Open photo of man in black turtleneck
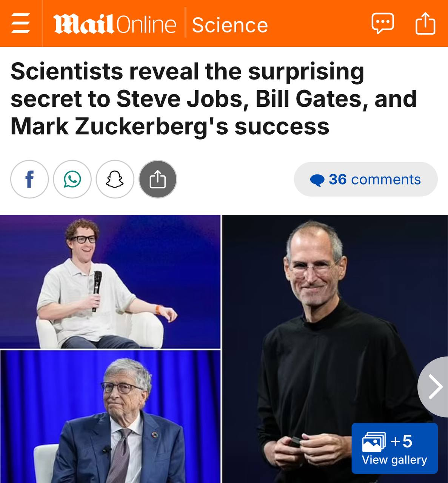Screen dimensions: 448x483 [x=335, y=349]
